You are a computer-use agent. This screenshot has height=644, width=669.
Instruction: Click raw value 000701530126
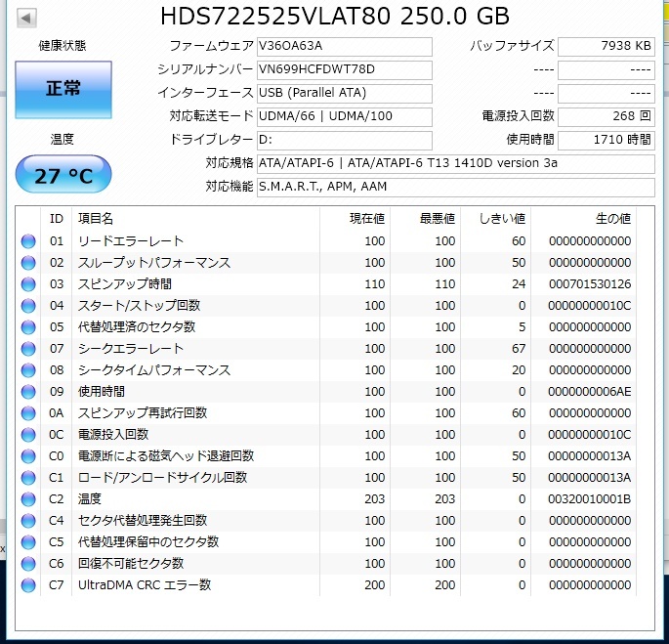pos(590,284)
